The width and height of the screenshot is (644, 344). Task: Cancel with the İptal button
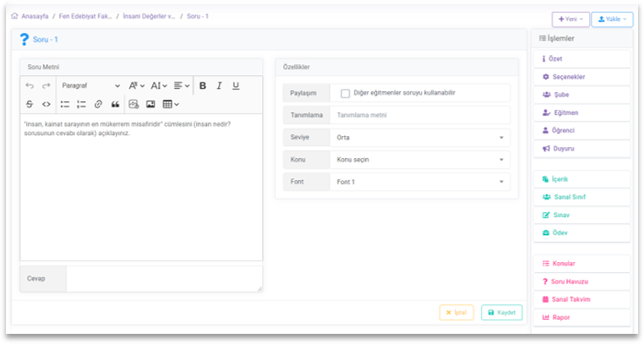click(x=456, y=312)
